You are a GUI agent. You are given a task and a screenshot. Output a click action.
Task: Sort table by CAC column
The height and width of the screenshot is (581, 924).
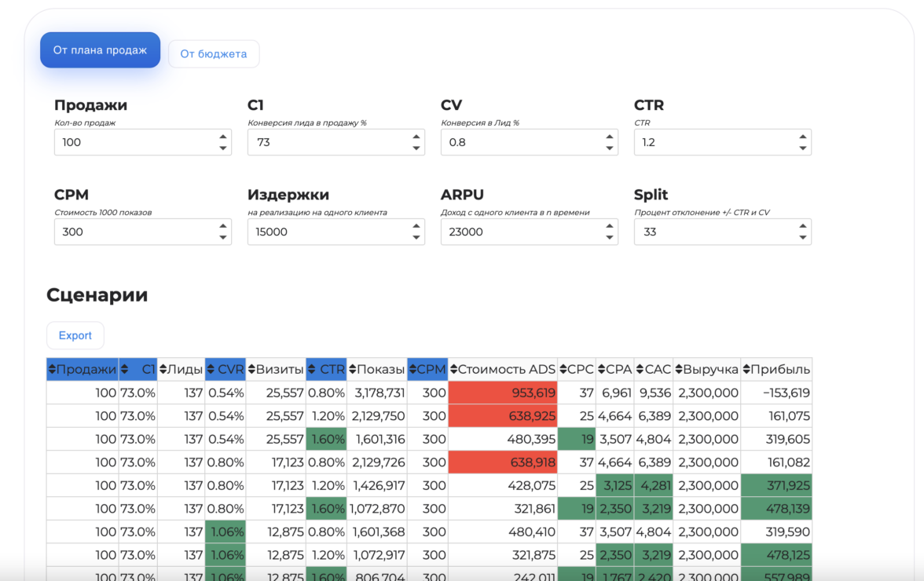pos(654,369)
